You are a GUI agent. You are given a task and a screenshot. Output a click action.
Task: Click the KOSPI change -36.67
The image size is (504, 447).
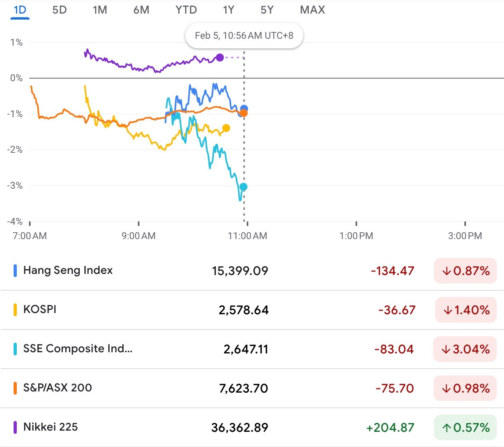(x=397, y=310)
